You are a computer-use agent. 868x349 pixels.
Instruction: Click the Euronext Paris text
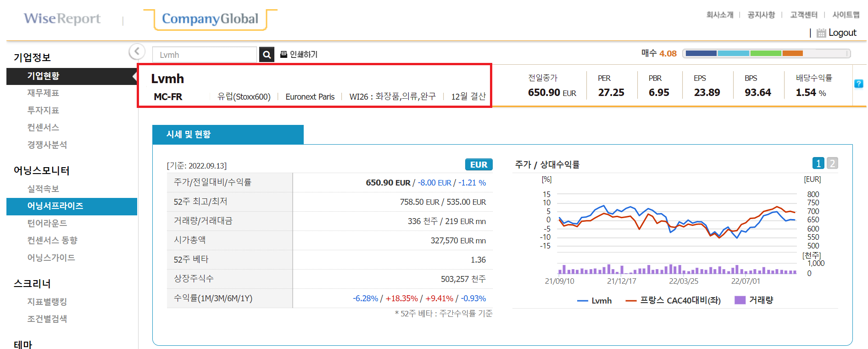(x=310, y=97)
